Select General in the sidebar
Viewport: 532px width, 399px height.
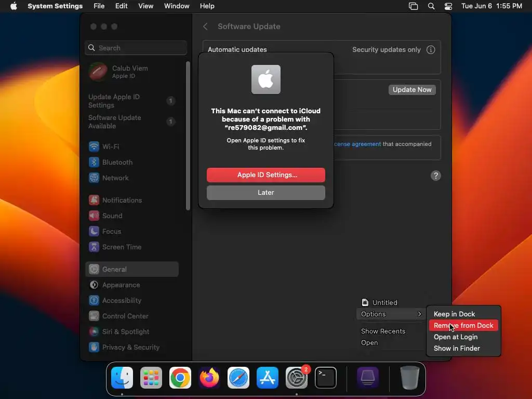pos(131,270)
